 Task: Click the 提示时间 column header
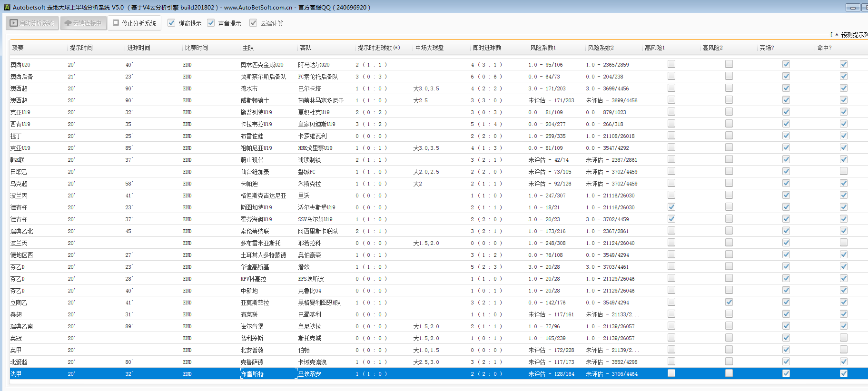pyautogui.click(x=81, y=48)
